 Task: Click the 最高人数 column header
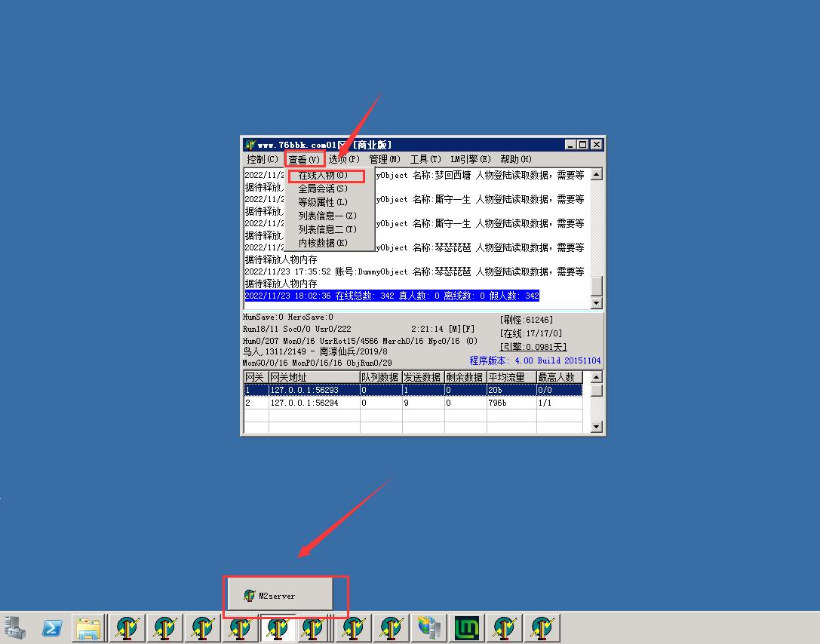pos(560,377)
